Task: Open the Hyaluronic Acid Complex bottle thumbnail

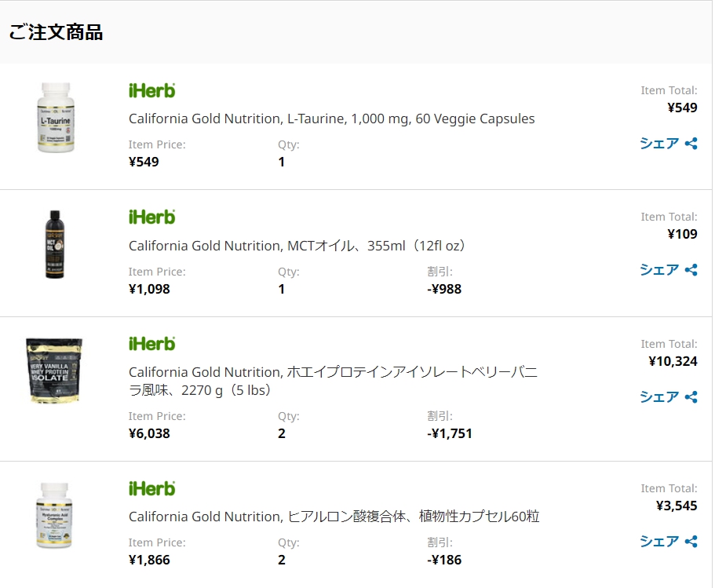Action: pyautogui.click(x=54, y=516)
